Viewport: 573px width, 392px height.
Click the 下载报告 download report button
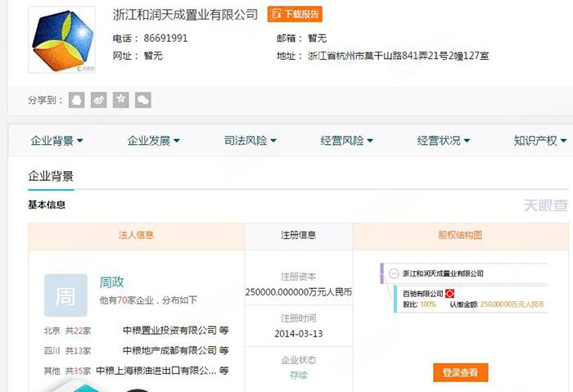pos(295,14)
